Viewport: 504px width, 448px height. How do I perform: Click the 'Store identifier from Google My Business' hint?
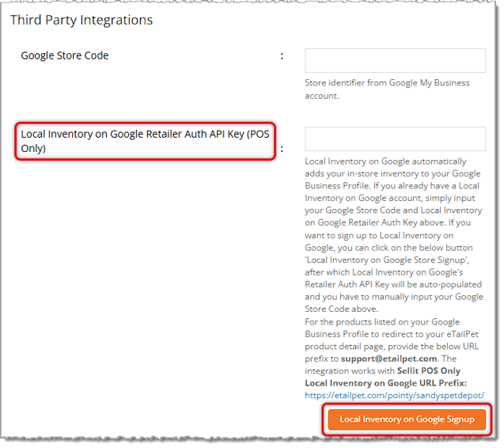[x=387, y=89]
